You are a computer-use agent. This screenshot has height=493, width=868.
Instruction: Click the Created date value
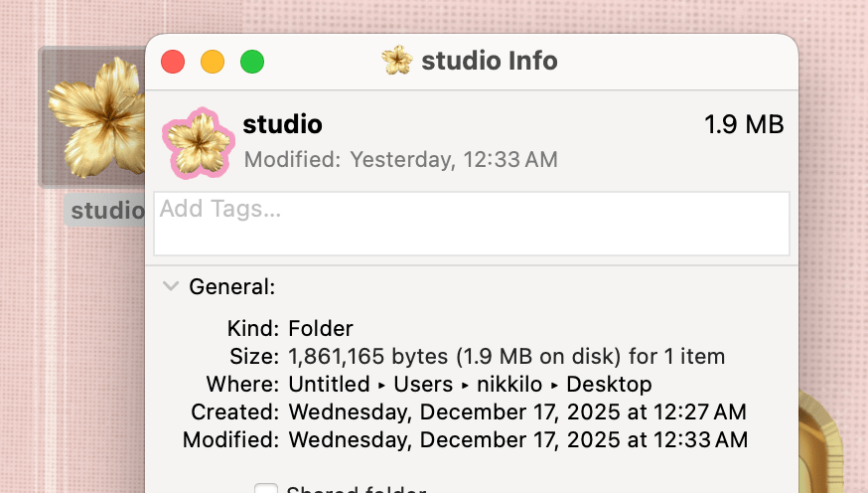[516, 411]
